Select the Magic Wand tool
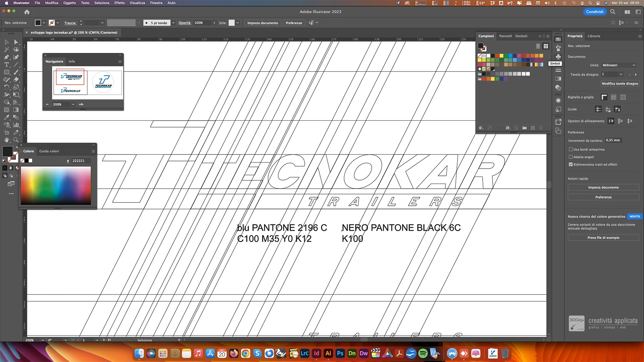The width and height of the screenshot is (644, 362). [x=6, y=50]
